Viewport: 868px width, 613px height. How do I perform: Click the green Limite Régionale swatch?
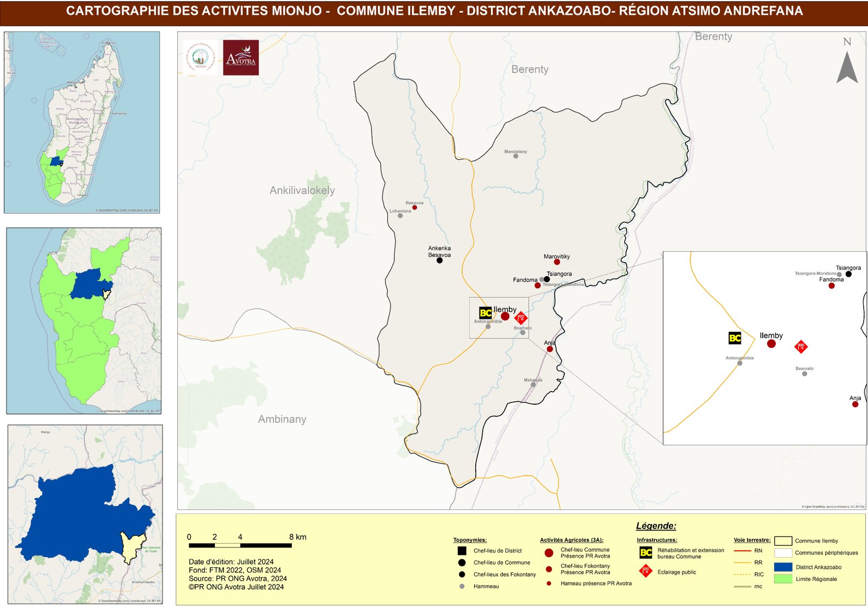tap(783, 579)
